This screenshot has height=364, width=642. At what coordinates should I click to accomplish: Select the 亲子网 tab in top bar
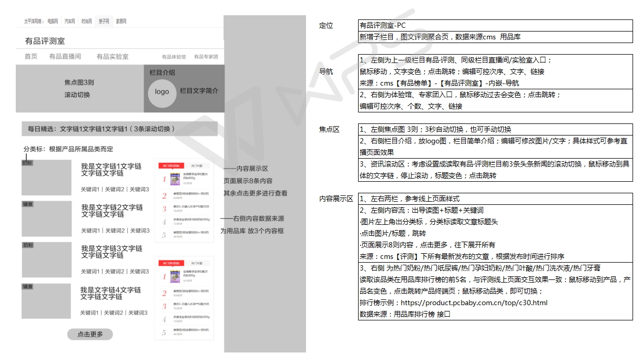click(x=104, y=22)
